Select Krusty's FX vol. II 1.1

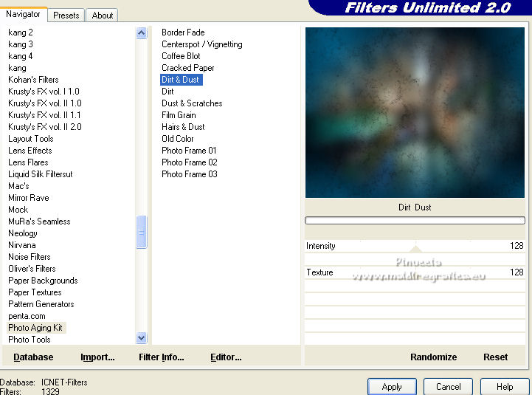coord(44,115)
